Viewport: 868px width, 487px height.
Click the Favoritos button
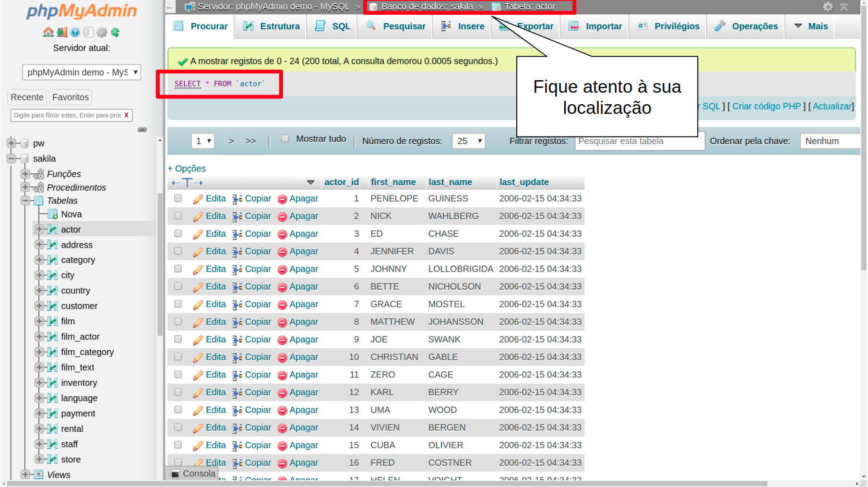[71, 97]
